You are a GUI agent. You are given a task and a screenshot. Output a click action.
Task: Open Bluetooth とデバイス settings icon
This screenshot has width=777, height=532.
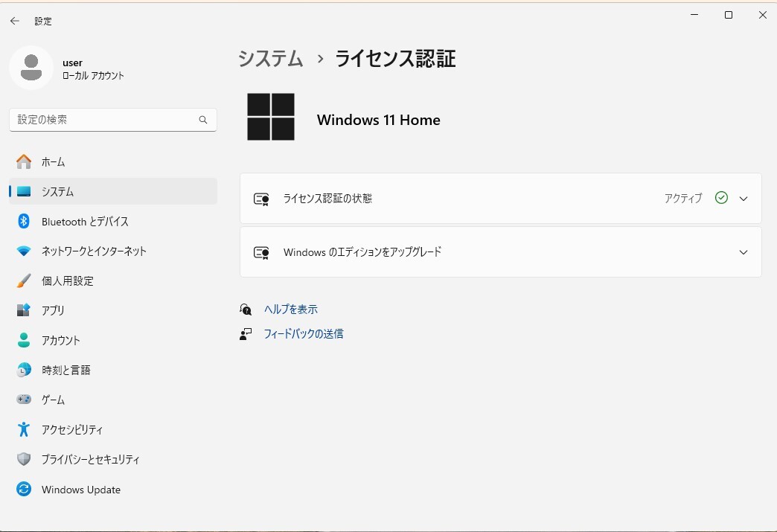(x=23, y=221)
